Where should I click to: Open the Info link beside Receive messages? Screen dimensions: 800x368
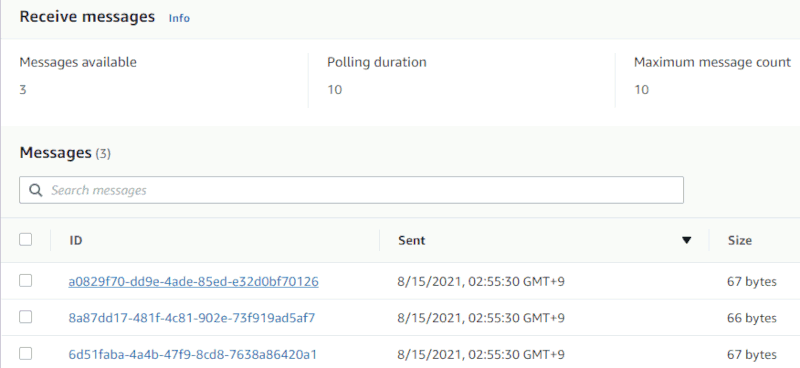click(x=179, y=18)
